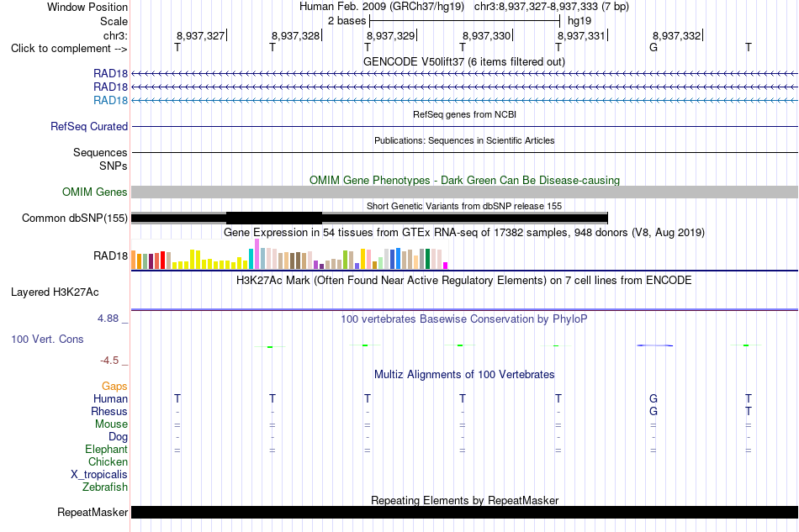Screen dimensions: 799x532
Task: Click the 4.88 PhyloP scale value
Action: pos(108,319)
